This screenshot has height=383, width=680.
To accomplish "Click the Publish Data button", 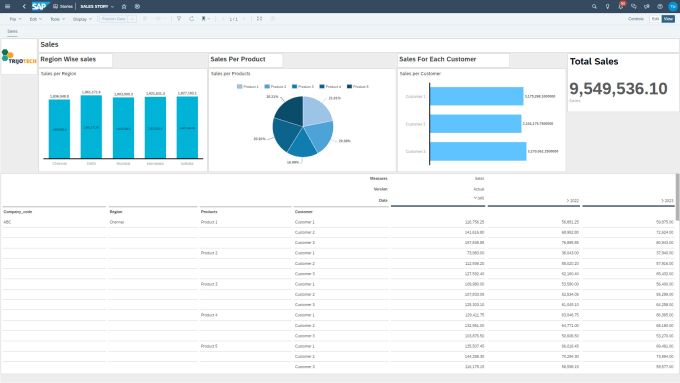I will (x=114, y=19).
